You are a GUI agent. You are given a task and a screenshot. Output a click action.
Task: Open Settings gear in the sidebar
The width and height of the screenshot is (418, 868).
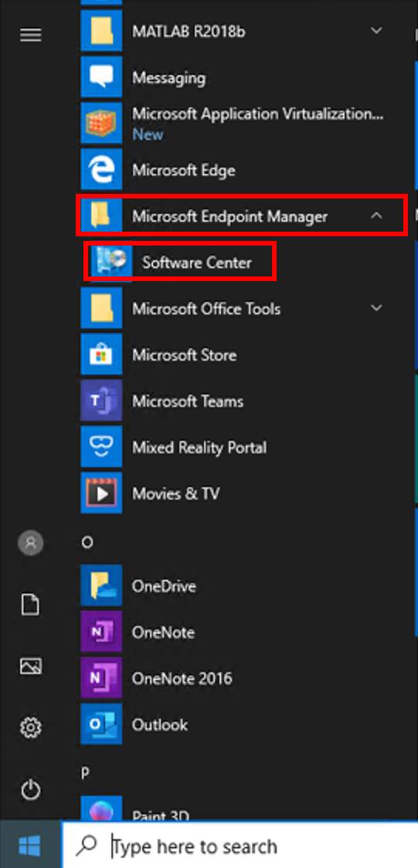pyautogui.click(x=30, y=727)
